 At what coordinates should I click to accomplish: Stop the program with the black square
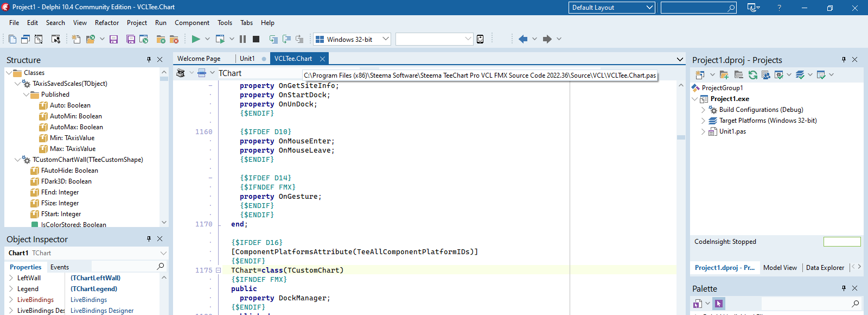tap(256, 39)
